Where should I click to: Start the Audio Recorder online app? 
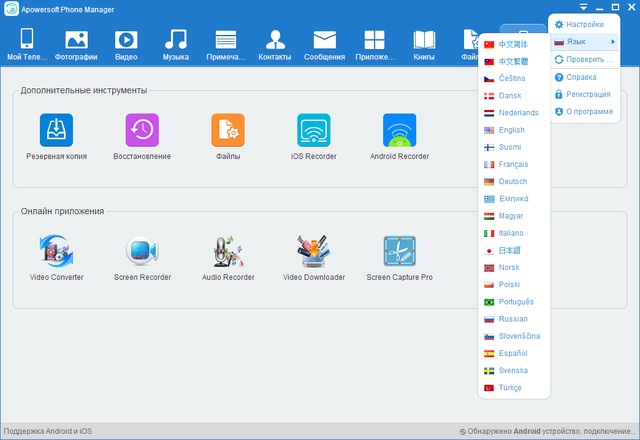(x=228, y=251)
